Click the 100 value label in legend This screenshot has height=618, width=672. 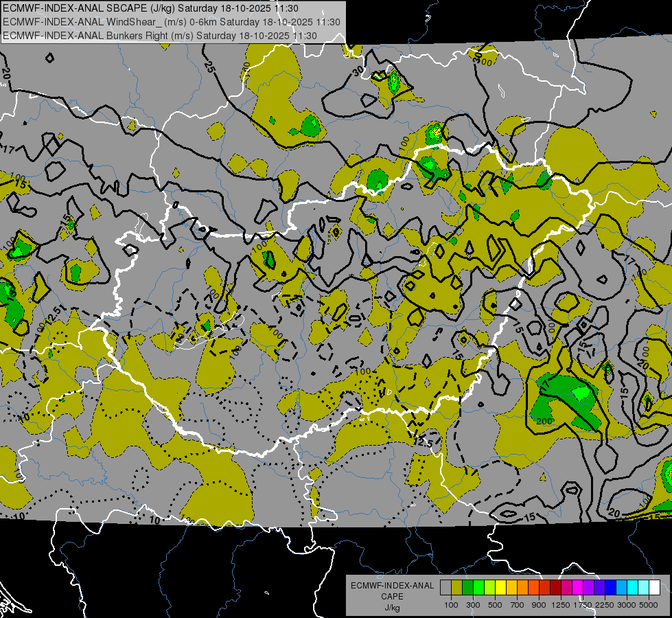451,604
